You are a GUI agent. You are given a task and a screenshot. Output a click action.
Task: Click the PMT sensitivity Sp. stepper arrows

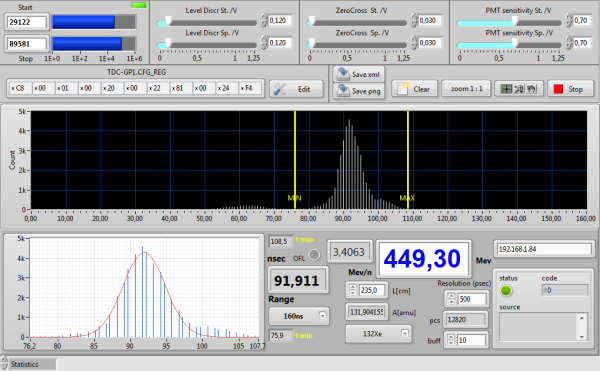[569, 42]
